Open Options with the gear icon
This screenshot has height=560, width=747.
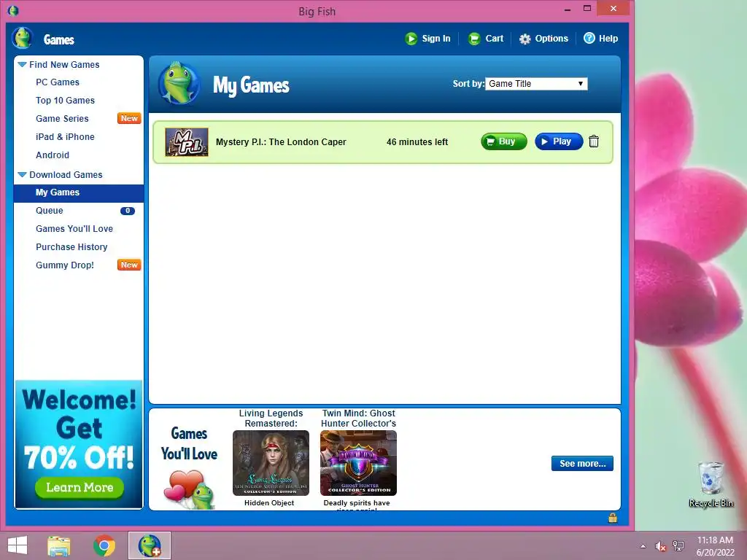coord(543,39)
